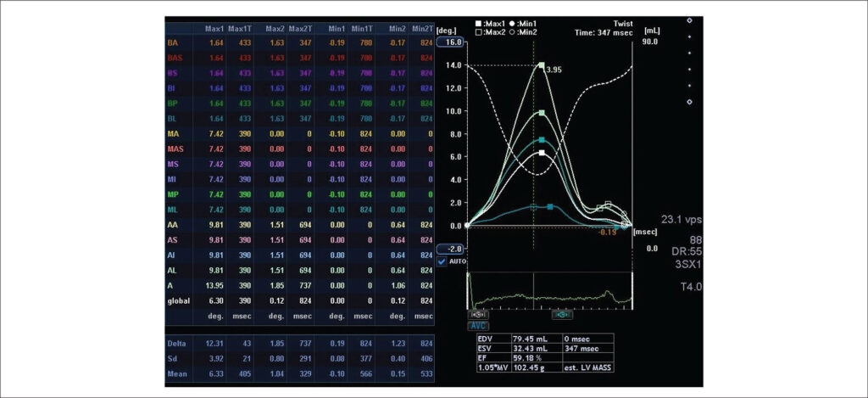Select the Delta row label
Image resolution: width=868 pixels, height=398 pixels.
click(176, 344)
